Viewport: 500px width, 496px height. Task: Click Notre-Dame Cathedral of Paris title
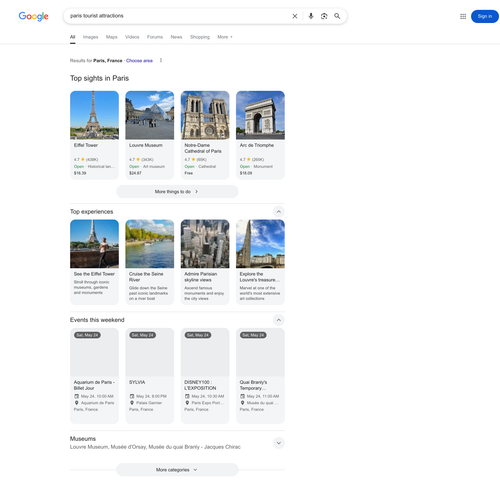point(203,148)
